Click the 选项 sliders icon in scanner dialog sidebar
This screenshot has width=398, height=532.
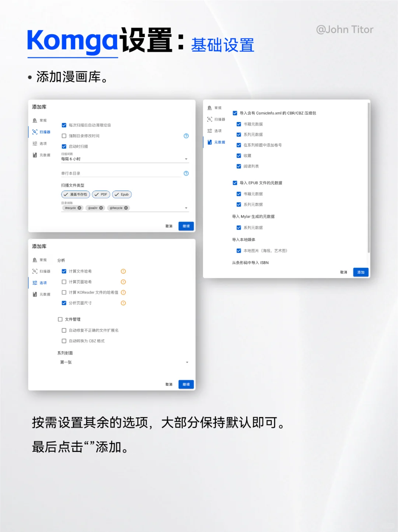point(35,144)
